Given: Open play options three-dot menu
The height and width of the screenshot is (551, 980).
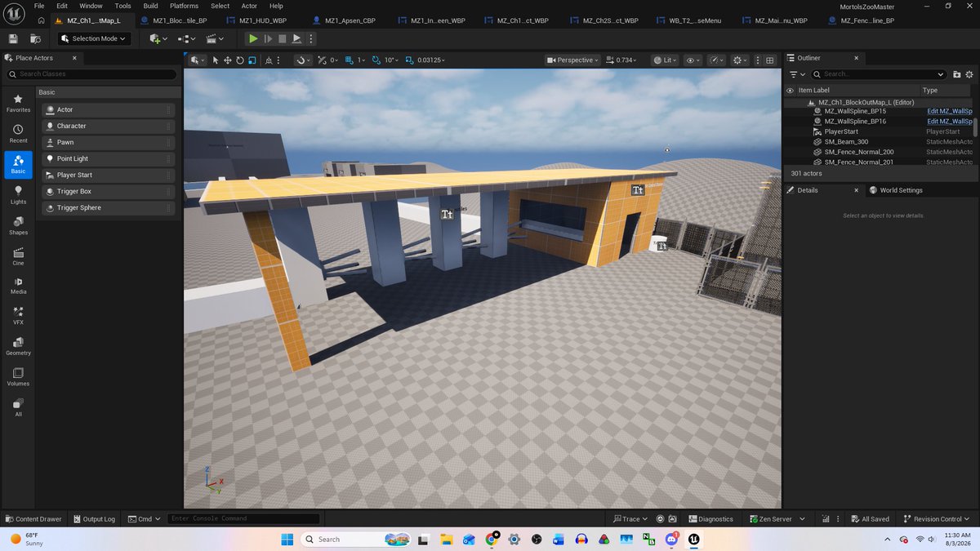Looking at the screenshot, I should pos(310,38).
